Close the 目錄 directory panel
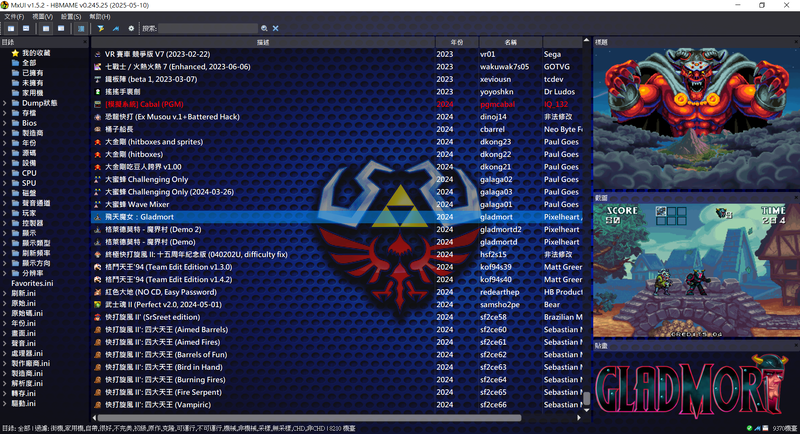The image size is (800, 434). [85, 42]
